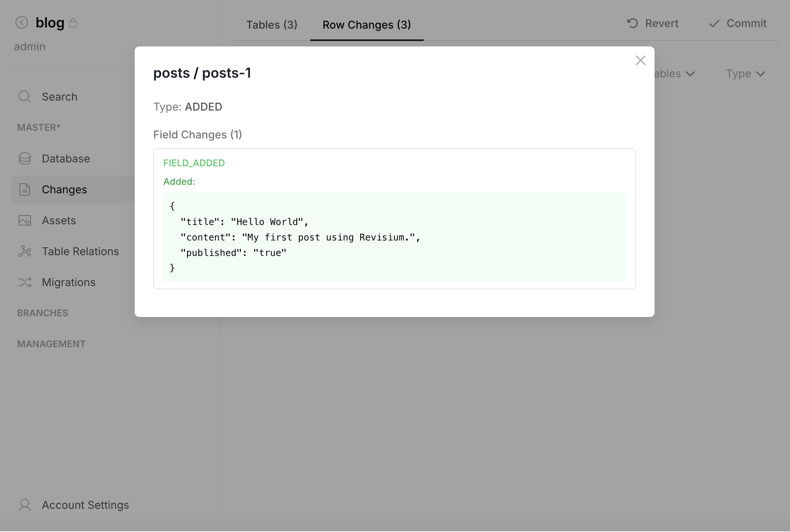790x532 pixels.
Task: Click the lock icon next to blog
Action: [x=73, y=23]
